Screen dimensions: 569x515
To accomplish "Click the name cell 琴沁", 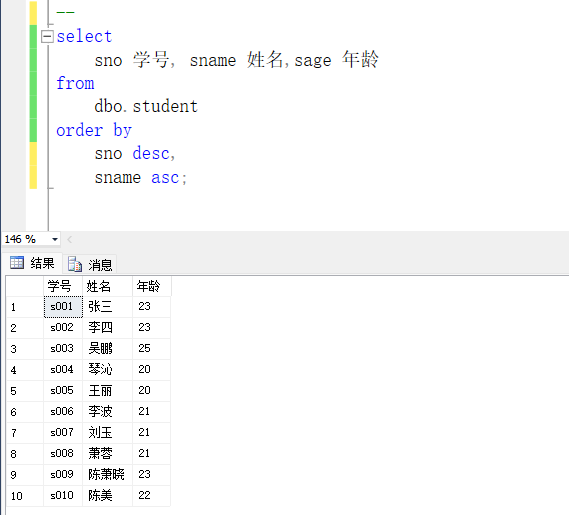I will pyautogui.click(x=107, y=370).
